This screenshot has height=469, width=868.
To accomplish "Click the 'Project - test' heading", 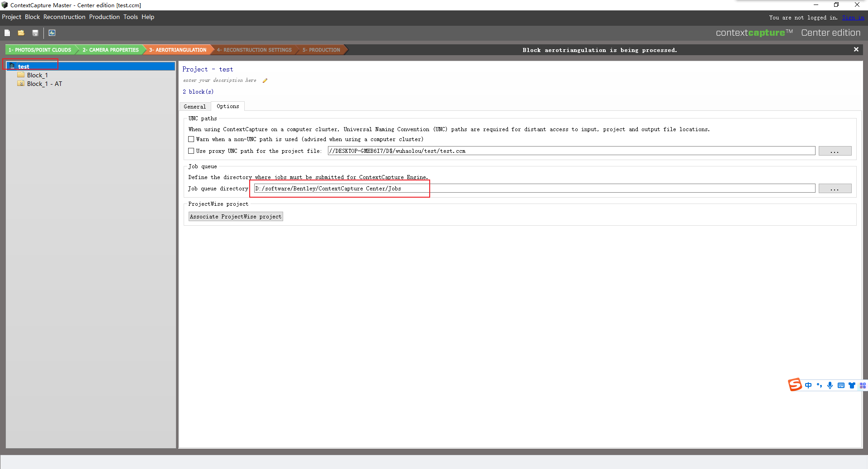I will coord(208,69).
